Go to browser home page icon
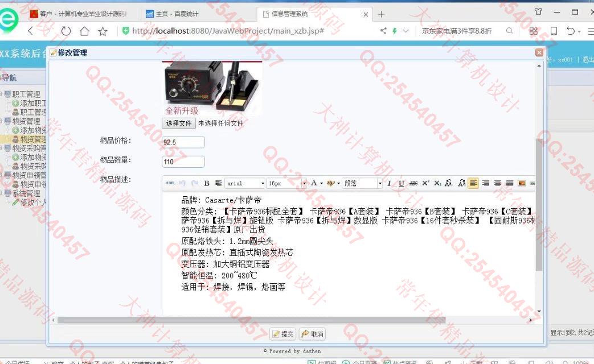The width and height of the screenshot is (594, 364). 84,31
